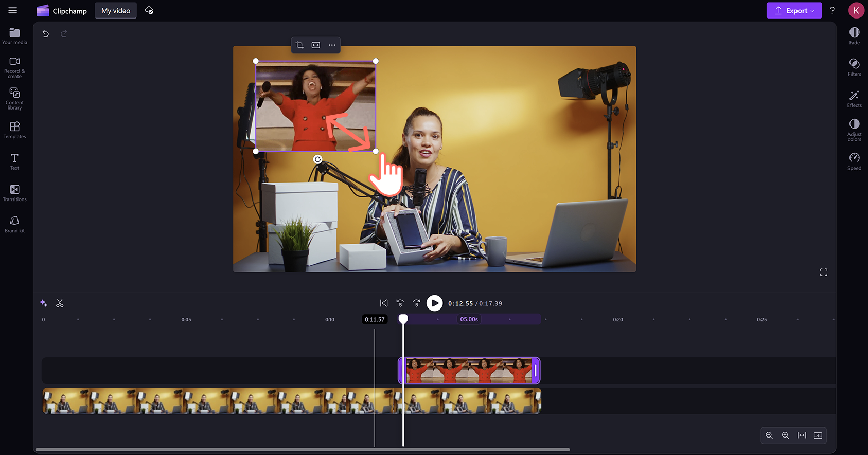Click the top-right corner resize handle
868x455 pixels.
[x=376, y=61]
